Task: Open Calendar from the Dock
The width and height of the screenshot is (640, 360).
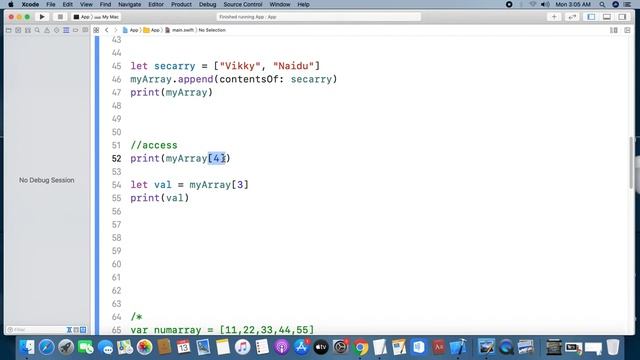Action: click(184, 347)
